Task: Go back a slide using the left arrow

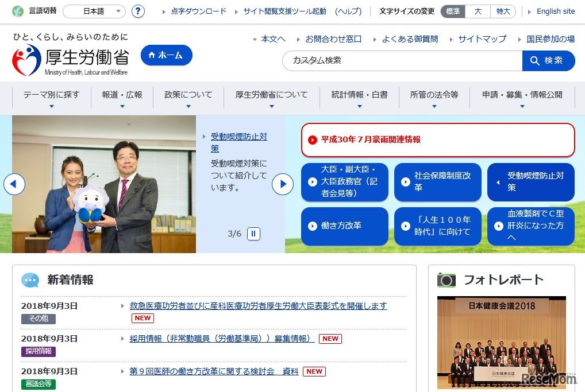Action: (14, 183)
